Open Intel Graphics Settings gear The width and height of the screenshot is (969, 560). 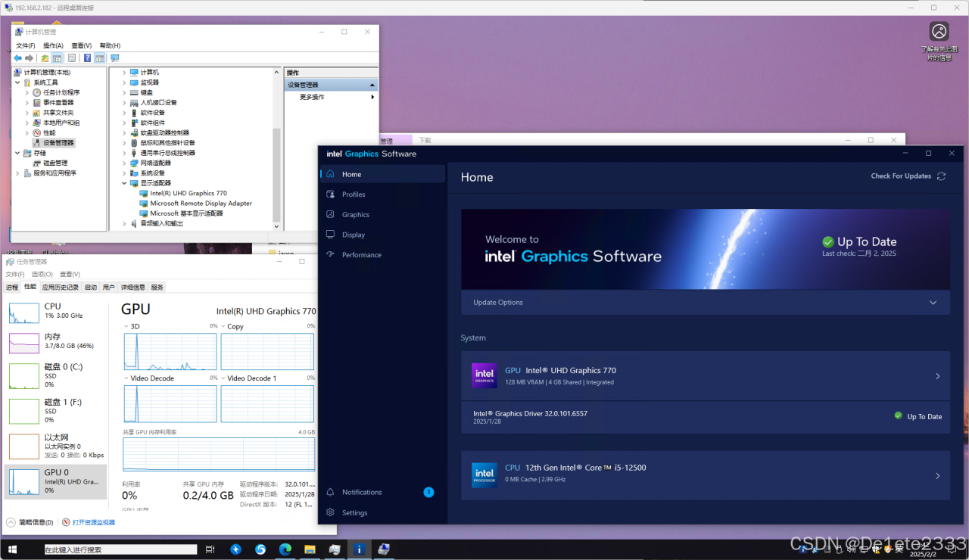pyautogui.click(x=354, y=512)
